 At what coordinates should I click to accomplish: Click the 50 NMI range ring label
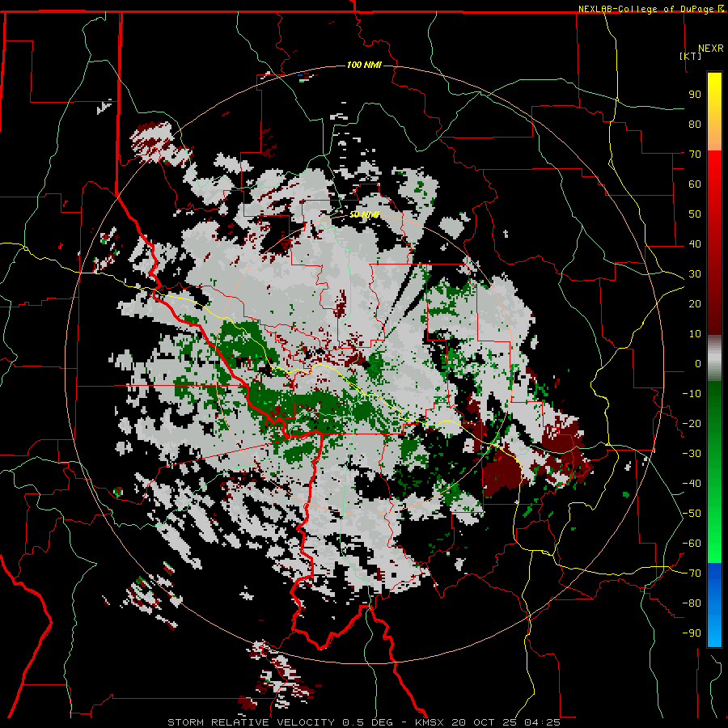(364, 214)
